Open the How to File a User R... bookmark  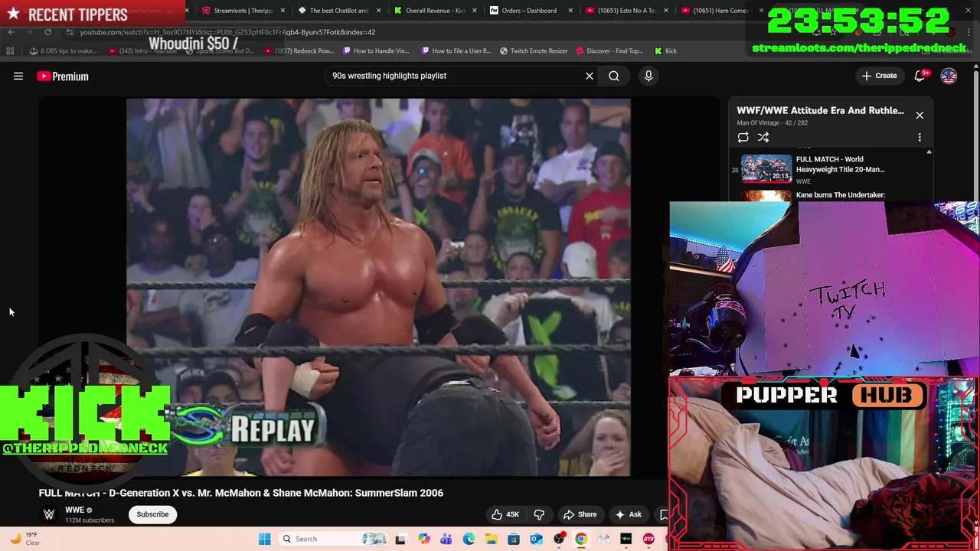(x=456, y=51)
